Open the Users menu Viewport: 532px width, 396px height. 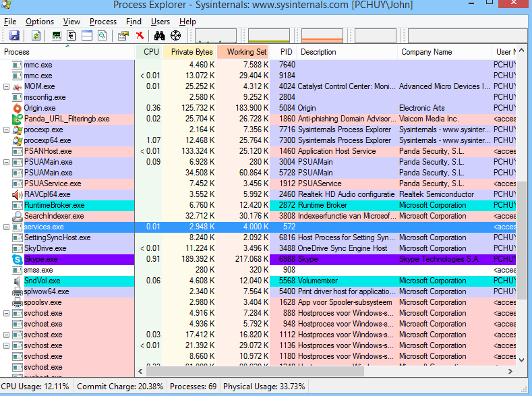pyautogui.click(x=160, y=22)
